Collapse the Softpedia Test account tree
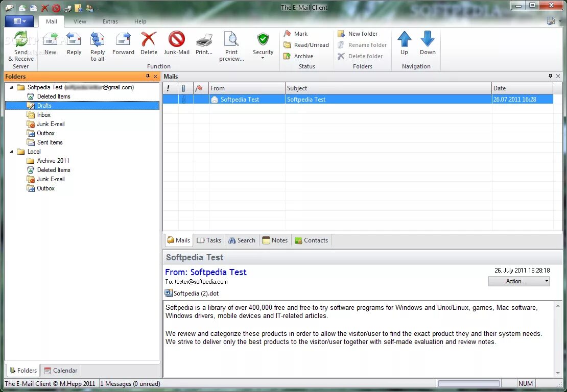 click(11, 87)
